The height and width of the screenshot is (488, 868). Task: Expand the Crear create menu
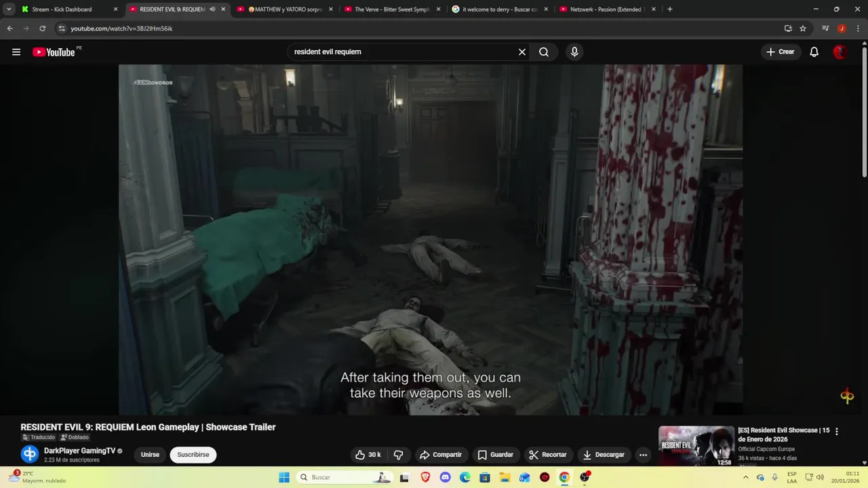(x=780, y=52)
